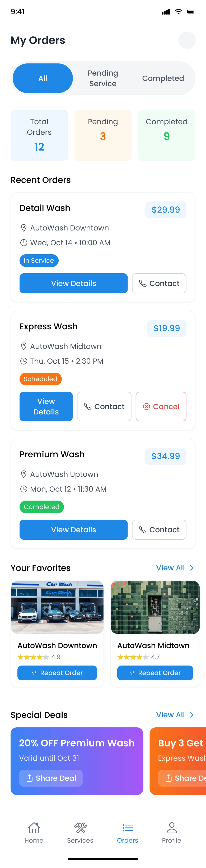Contact AutoWash Uptown for Premium Wash

tap(159, 530)
